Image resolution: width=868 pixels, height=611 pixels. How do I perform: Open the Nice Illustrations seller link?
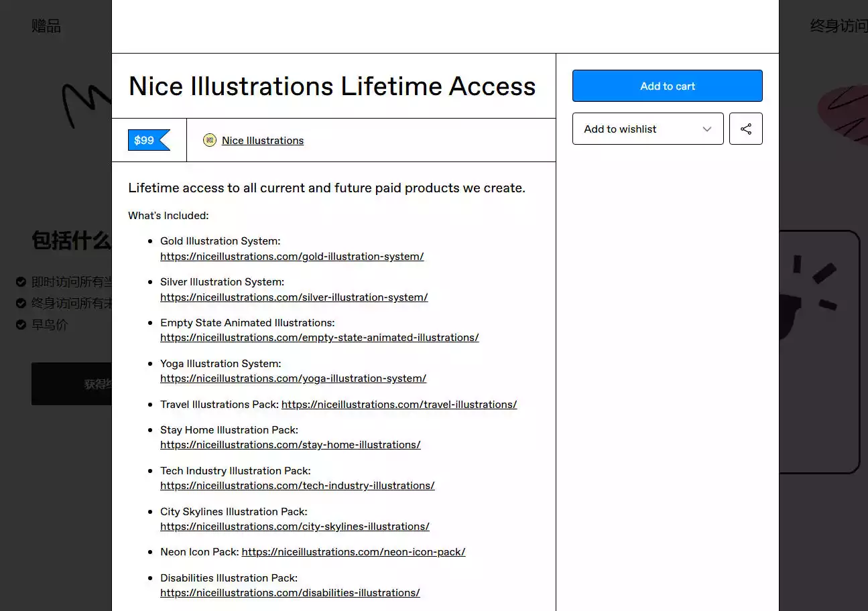point(263,140)
